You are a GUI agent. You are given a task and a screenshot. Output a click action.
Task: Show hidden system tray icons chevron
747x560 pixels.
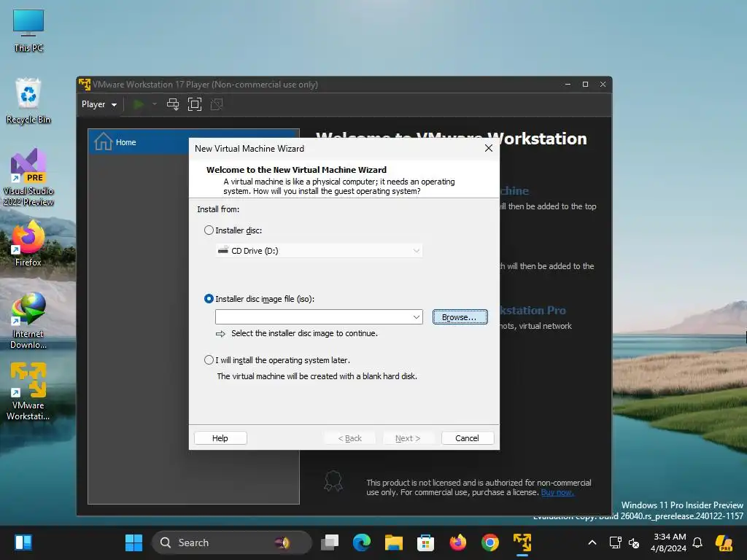tap(592, 542)
